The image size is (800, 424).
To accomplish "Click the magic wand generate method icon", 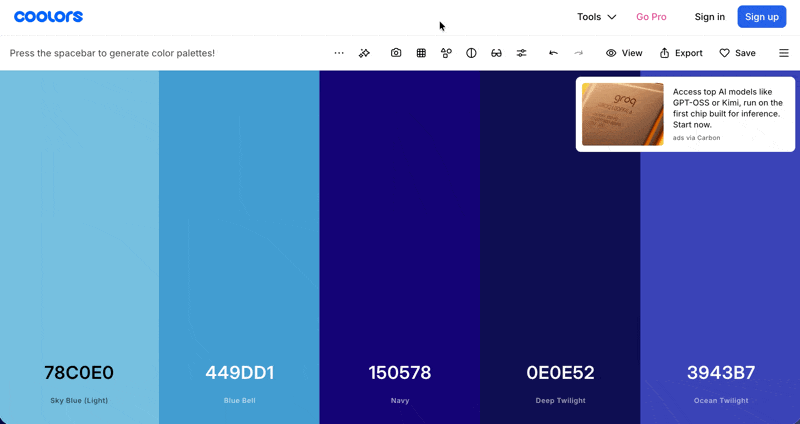I will point(364,53).
